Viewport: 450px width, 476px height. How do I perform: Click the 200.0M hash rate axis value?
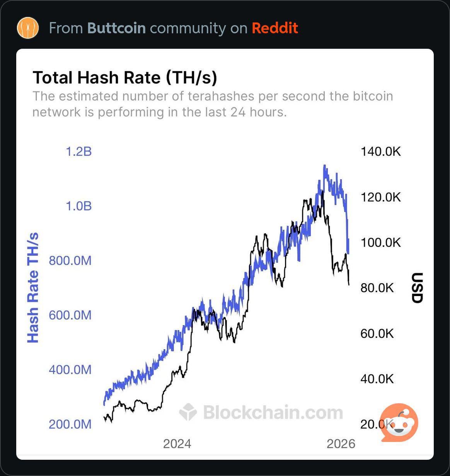click(70, 424)
